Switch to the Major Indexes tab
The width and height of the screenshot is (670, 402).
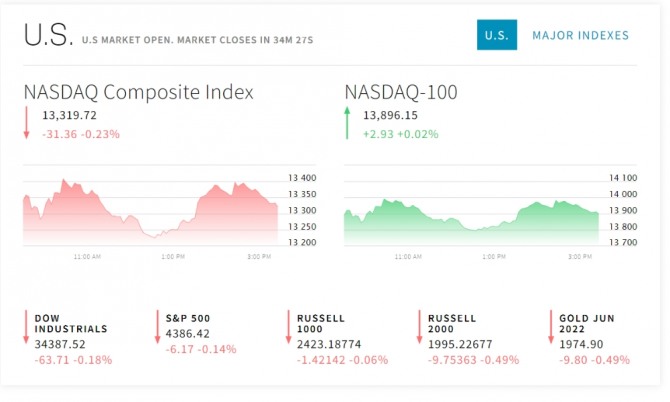580,35
